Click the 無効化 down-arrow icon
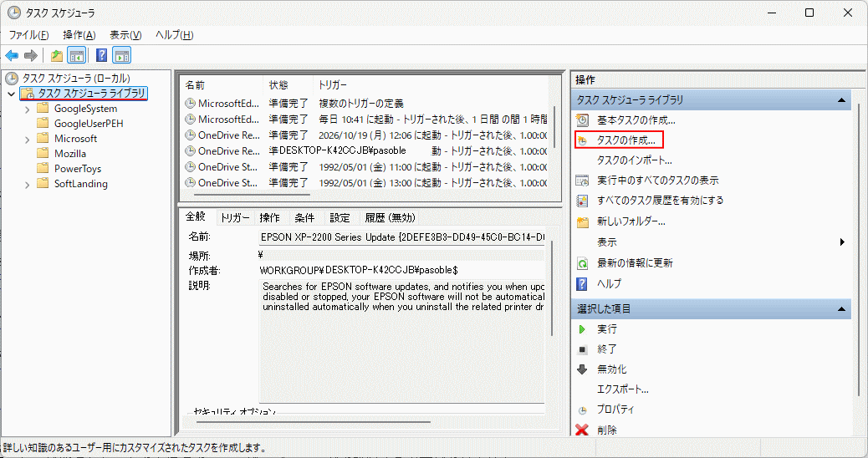 click(x=582, y=369)
